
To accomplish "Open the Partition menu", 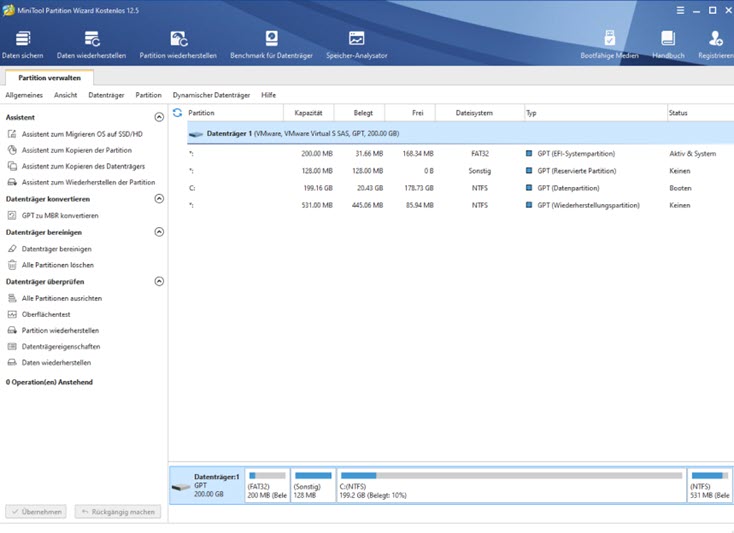I will point(148,95).
